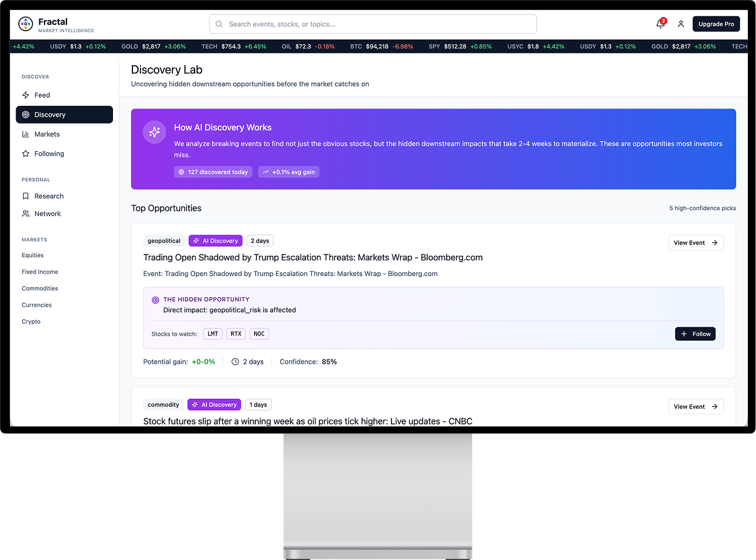Click the 1 days badge on commodity card
The width and height of the screenshot is (756, 560).
click(x=258, y=405)
